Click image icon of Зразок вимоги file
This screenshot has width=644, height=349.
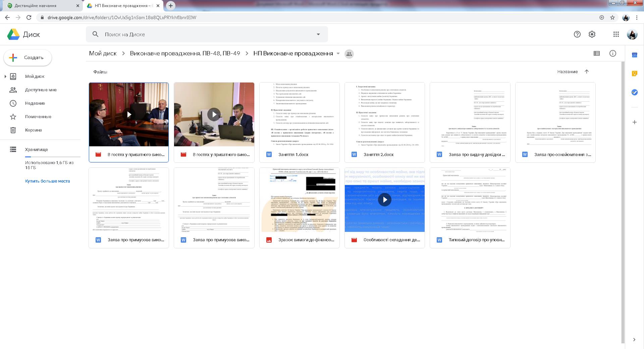269,240
